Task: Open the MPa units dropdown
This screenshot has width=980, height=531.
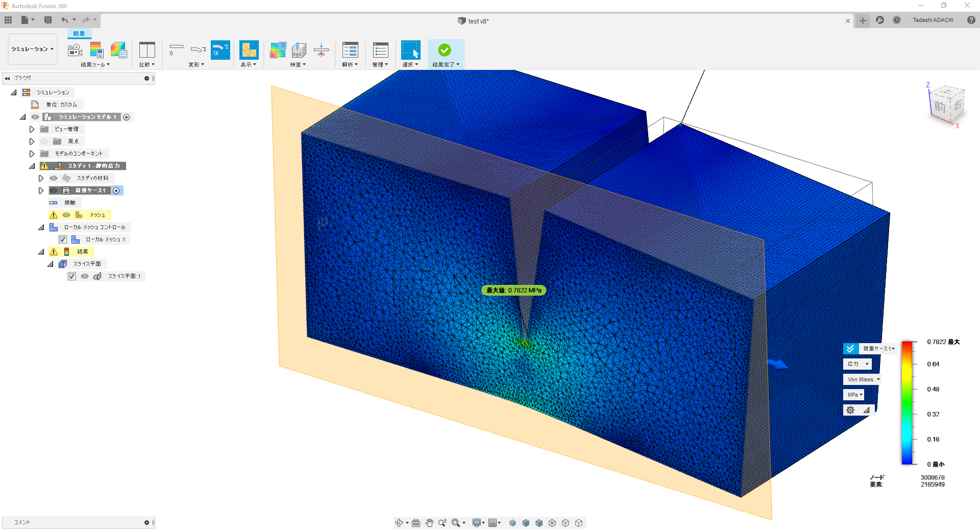Action: click(x=854, y=395)
